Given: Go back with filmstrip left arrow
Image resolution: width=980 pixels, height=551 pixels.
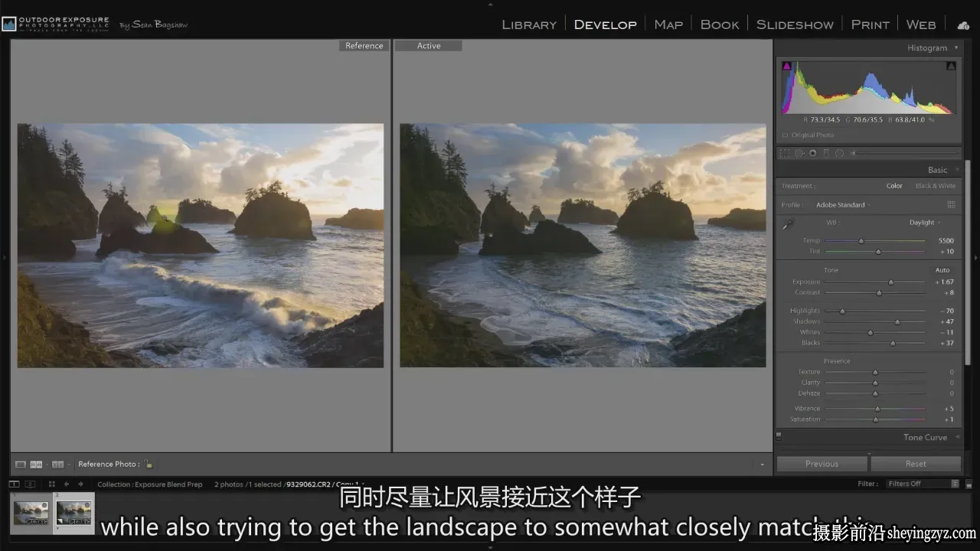Looking at the screenshot, I should click(x=67, y=484).
